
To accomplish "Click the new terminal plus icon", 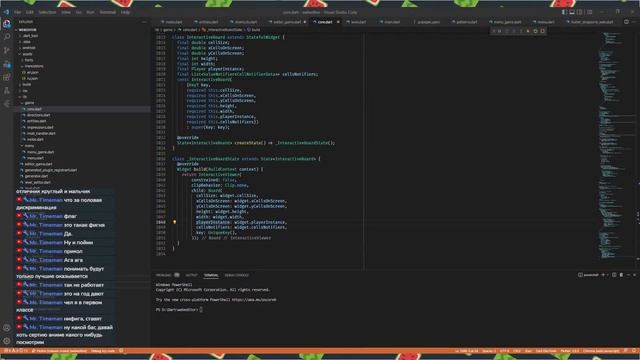I will [603, 275].
